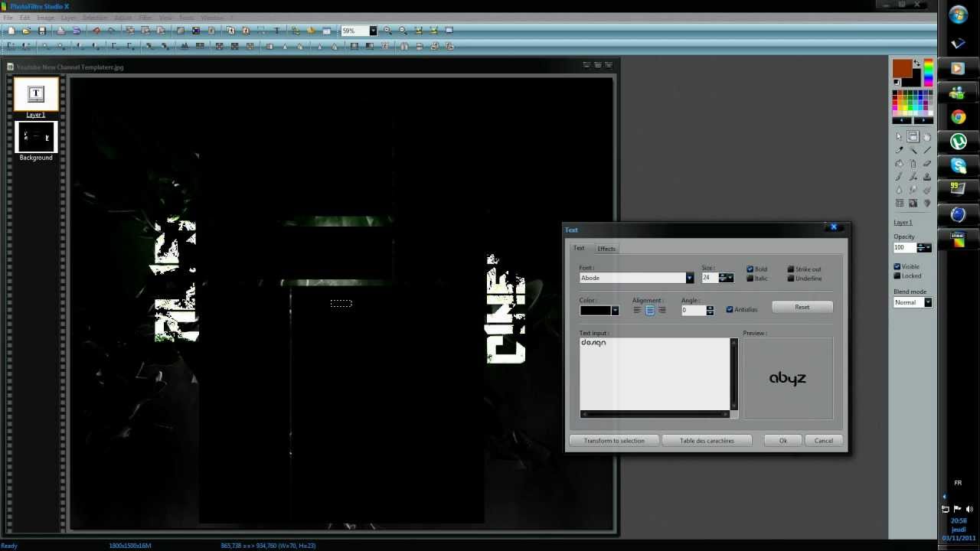The image size is (980, 551).
Task: Select the Background layer thumbnail
Action: click(36, 138)
